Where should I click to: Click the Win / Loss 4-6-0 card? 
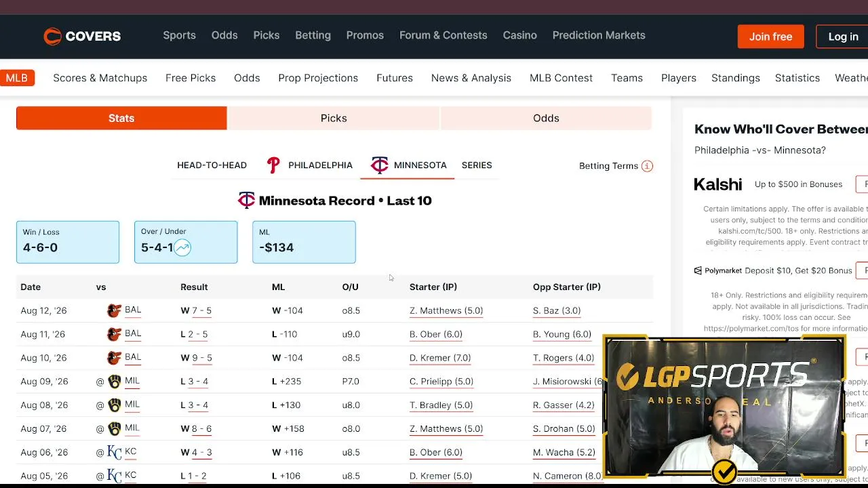(68, 242)
